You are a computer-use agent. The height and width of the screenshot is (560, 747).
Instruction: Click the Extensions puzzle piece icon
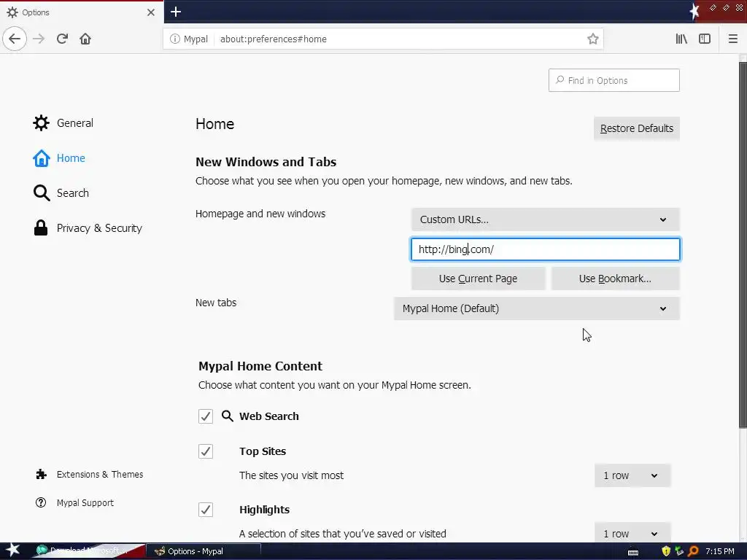coord(42,474)
